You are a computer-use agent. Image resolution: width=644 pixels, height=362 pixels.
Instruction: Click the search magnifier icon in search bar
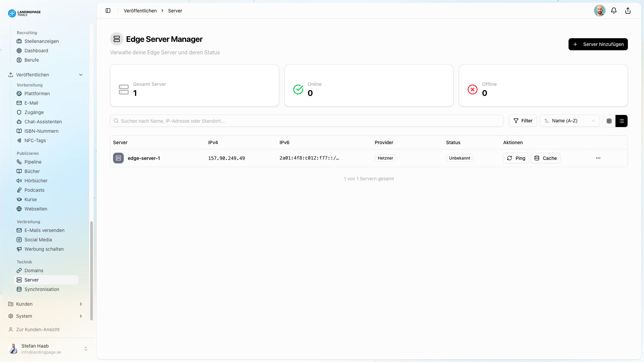pos(116,121)
